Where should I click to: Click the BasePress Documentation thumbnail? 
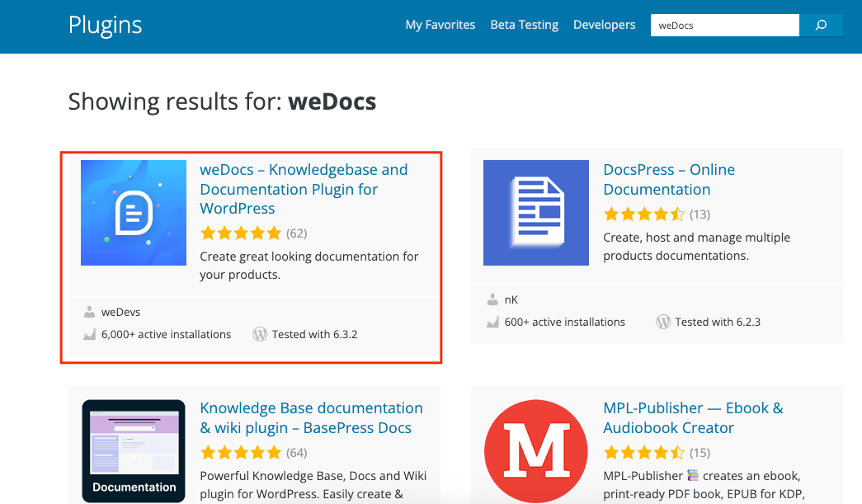(133, 450)
